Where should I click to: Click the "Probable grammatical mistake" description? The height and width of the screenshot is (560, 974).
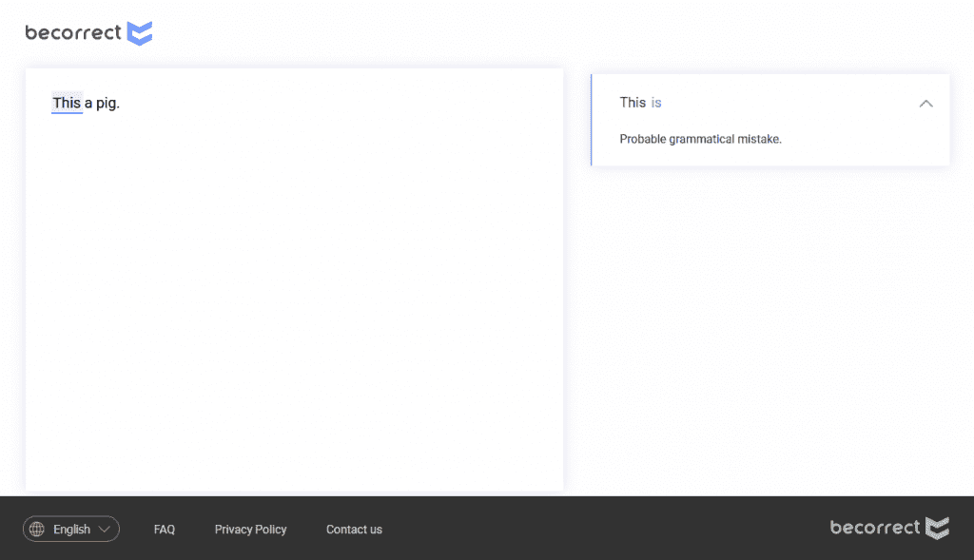[700, 139]
